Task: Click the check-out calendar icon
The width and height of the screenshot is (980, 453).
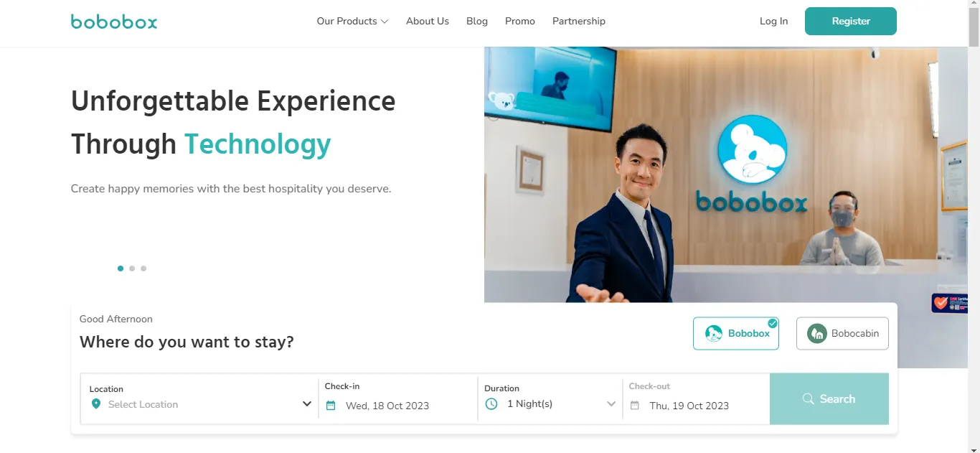Action: click(635, 406)
